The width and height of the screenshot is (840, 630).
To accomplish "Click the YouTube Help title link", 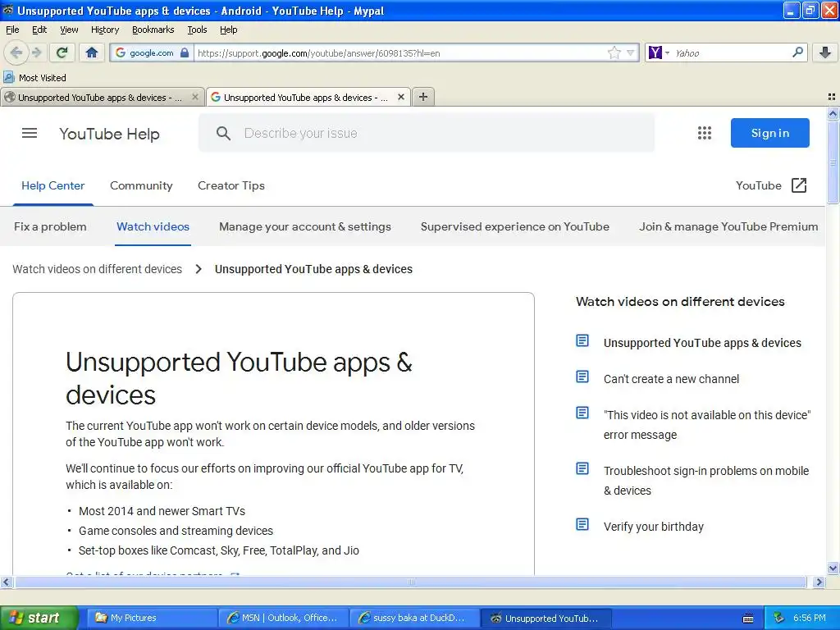I will pyautogui.click(x=109, y=134).
